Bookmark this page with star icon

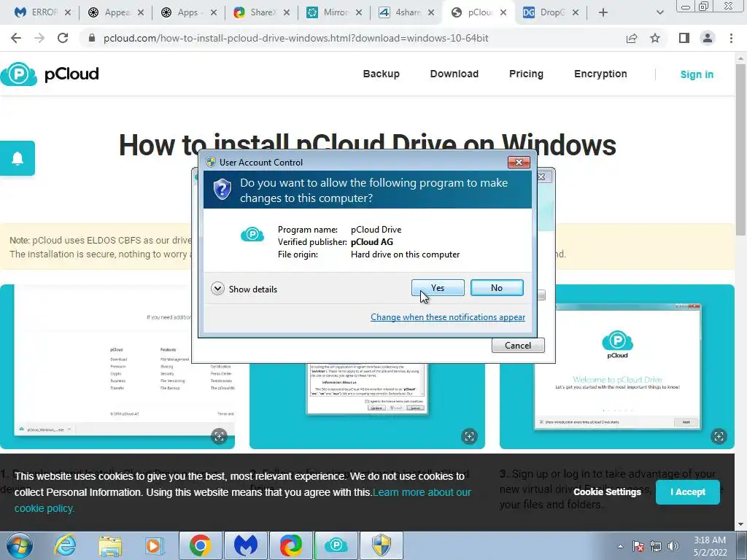coord(655,38)
